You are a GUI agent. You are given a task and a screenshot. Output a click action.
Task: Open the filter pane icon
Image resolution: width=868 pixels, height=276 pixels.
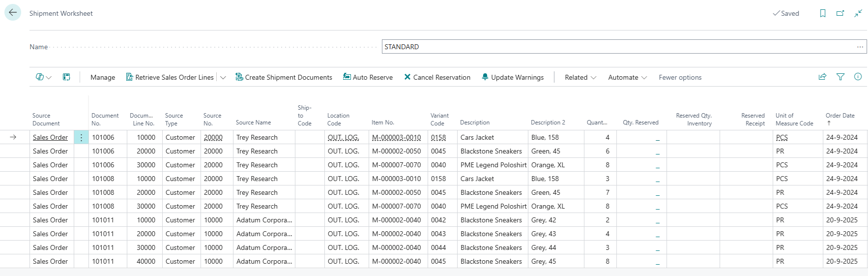[840, 77]
